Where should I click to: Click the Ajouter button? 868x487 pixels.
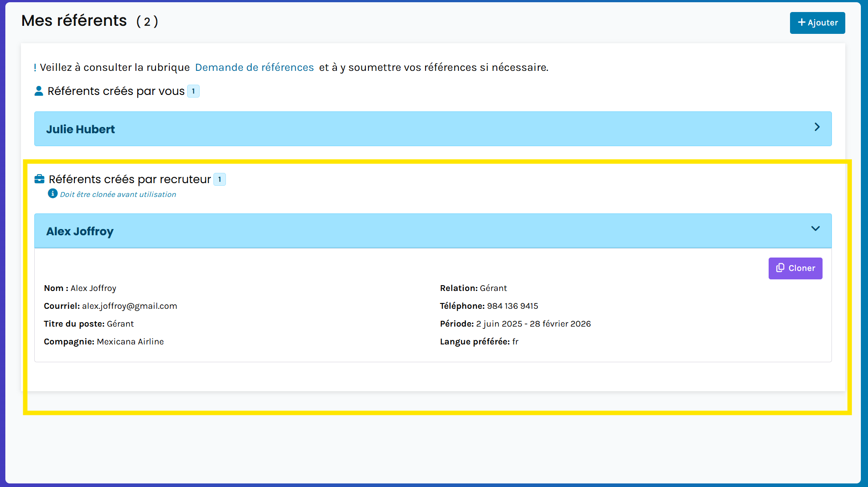tap(817, 23)
